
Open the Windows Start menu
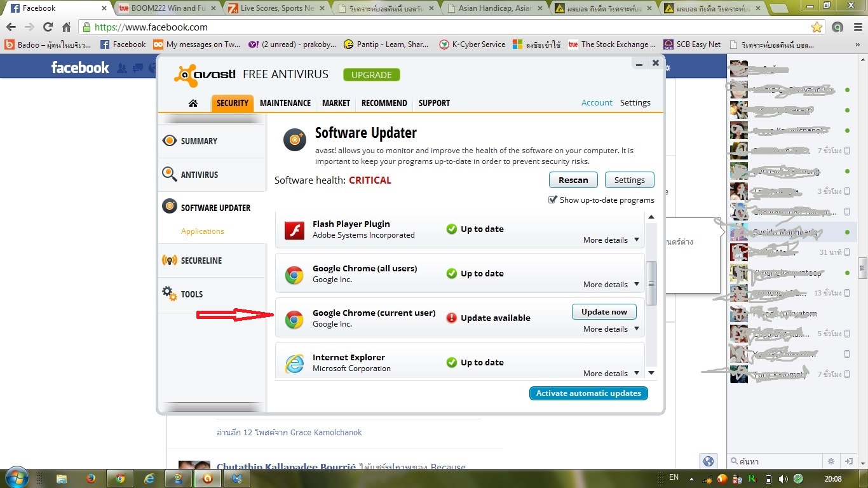[x=16, y=478]
